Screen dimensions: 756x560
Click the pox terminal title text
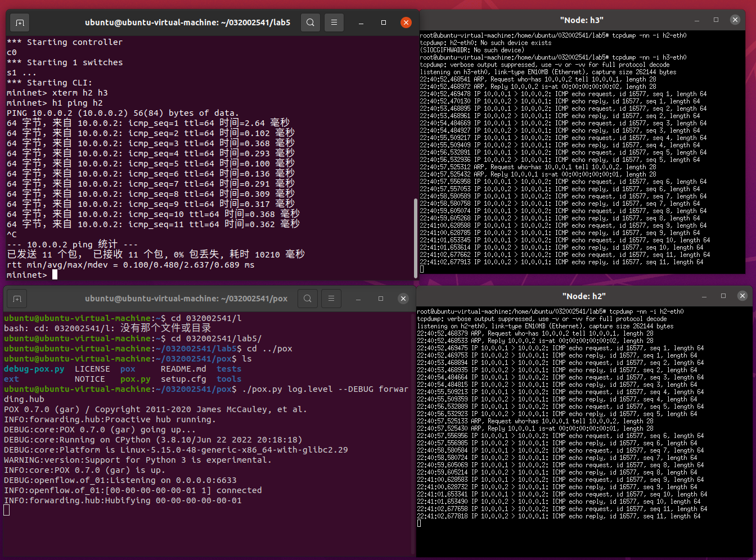tap(186, 299)
